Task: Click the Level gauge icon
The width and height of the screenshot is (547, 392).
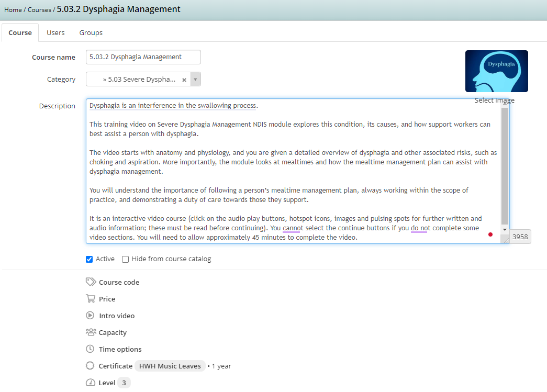Action: point(90,382)
